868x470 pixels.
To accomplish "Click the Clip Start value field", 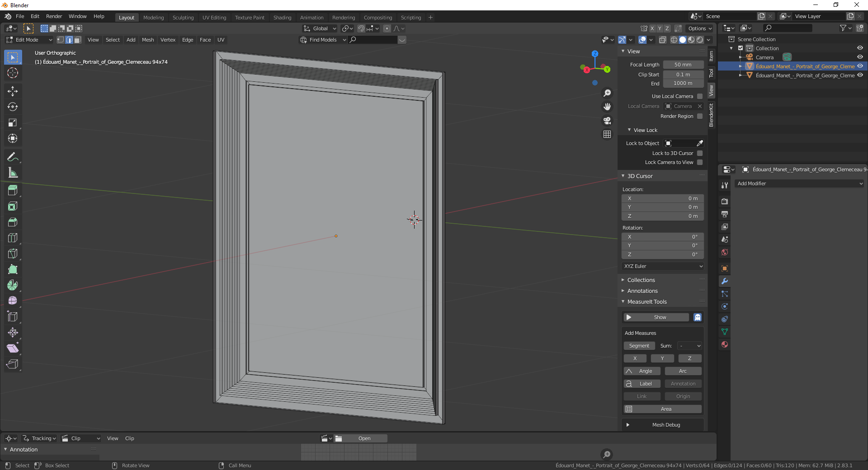I will click(683, 75).
